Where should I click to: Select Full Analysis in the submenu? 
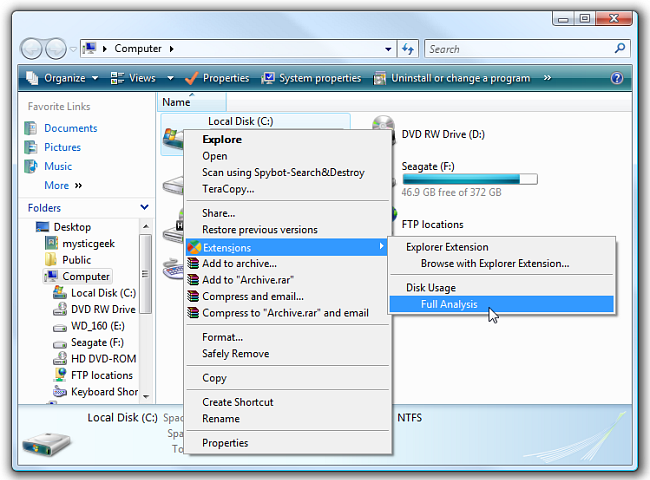pyautogui.click(x=449, y=305)
